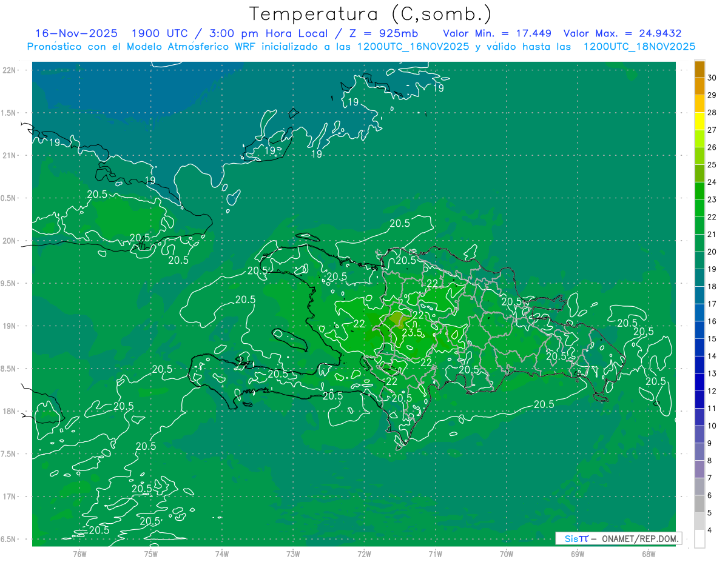Click the olive-green swatch between 24 and 25
The width and height of the screenshot is (728, 562).
699,173
